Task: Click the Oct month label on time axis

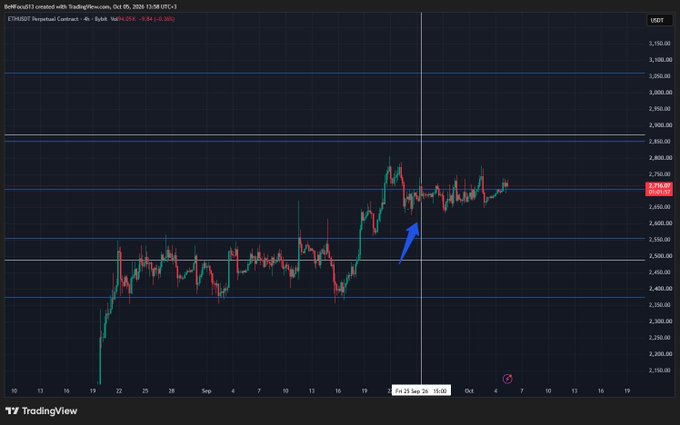Action: coord(469,391)
